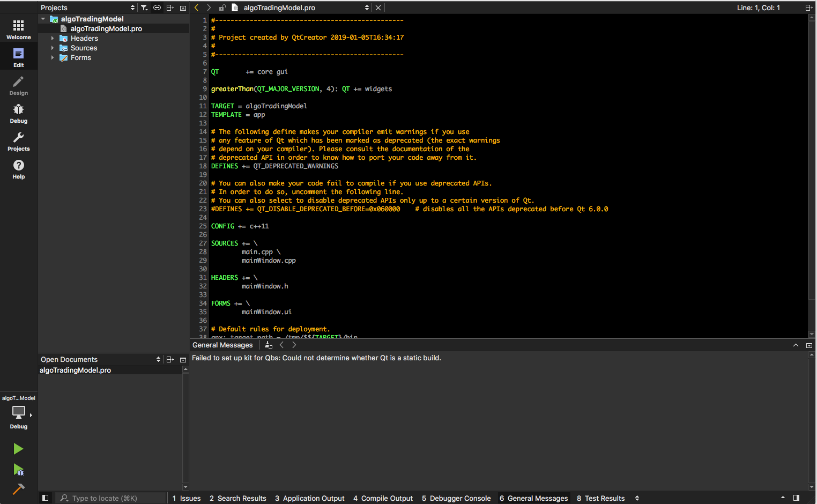
Task: Expand the Sources folder
Action: [x=53, y=48]
